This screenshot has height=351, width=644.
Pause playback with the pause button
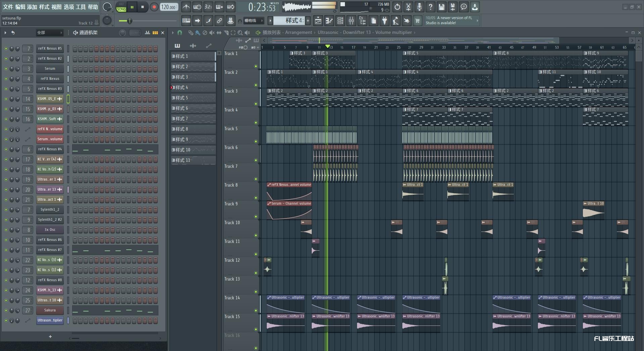132,7
